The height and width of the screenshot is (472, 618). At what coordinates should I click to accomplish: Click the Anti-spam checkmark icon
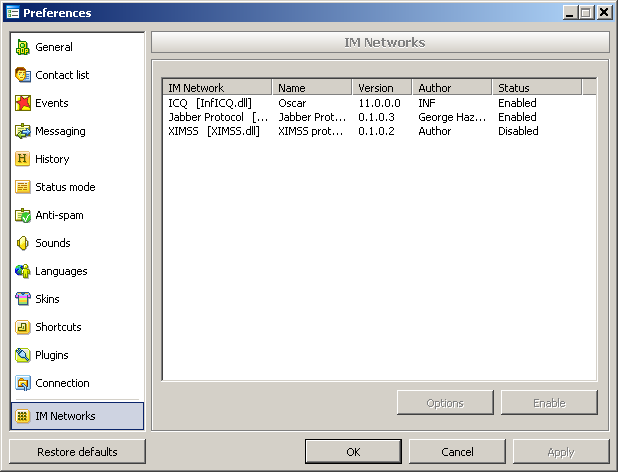click(x=22, y=215)
